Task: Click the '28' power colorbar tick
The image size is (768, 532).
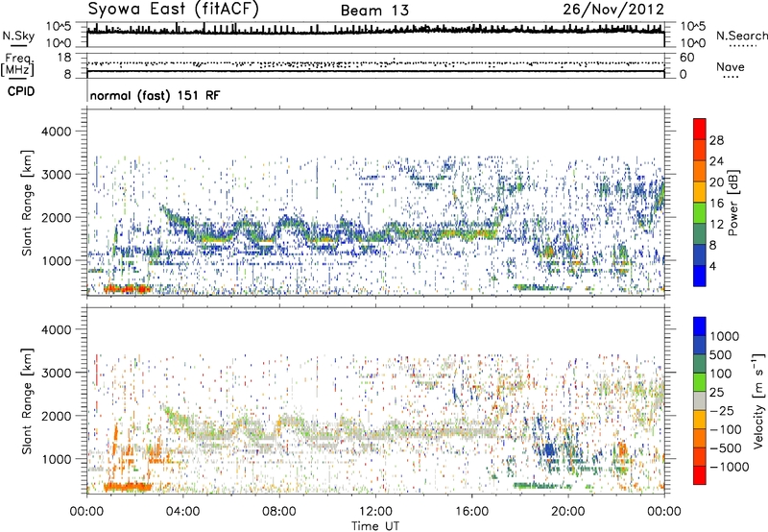Action: click(716, 140)
